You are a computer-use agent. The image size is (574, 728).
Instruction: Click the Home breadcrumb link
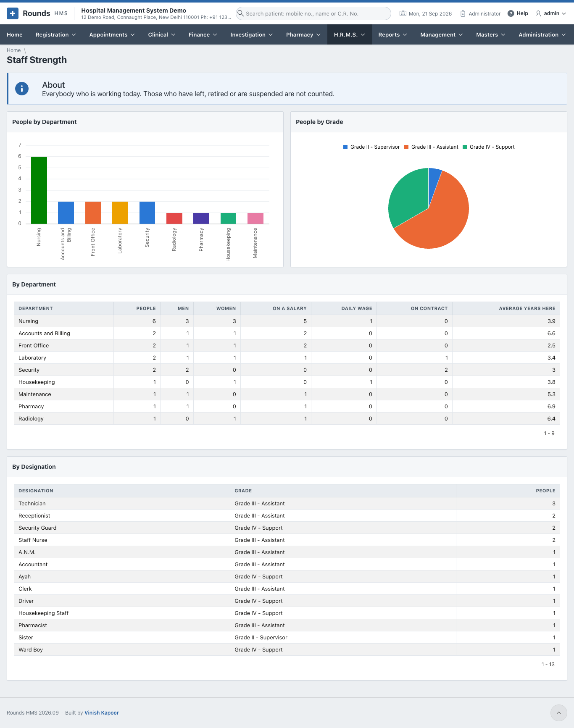(x=13, y=50)
